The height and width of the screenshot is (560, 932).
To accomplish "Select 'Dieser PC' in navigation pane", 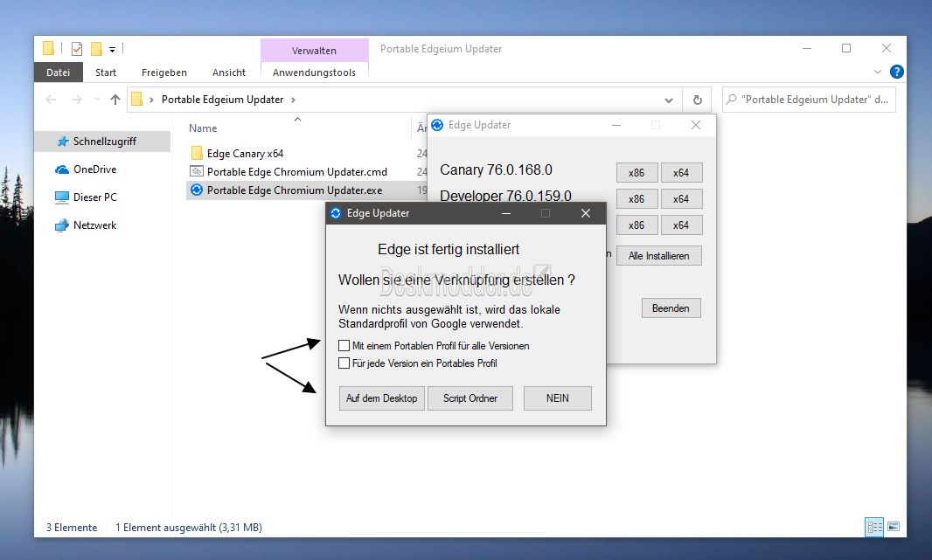I will pyautogui.click(x=94, y=197).
